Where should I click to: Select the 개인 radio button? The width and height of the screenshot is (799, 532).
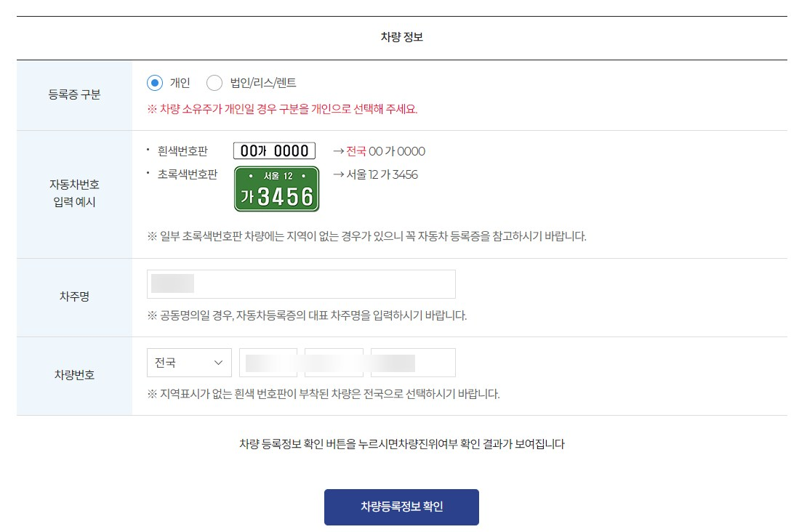click(153, 83)
